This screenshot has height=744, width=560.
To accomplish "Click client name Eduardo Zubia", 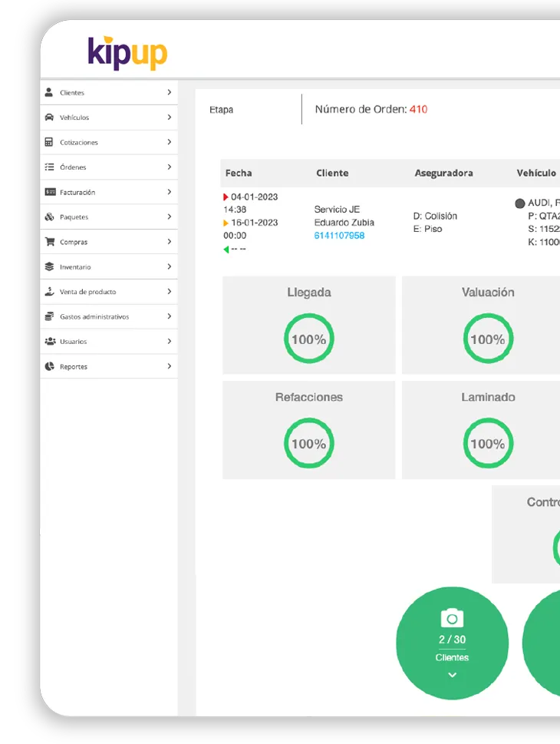I will click(x=344, y=223).
